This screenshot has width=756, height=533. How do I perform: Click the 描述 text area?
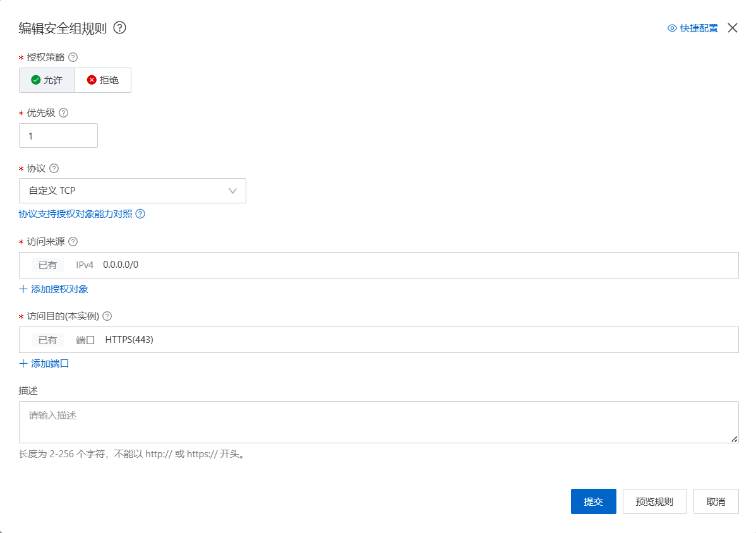tap(378, 422)
